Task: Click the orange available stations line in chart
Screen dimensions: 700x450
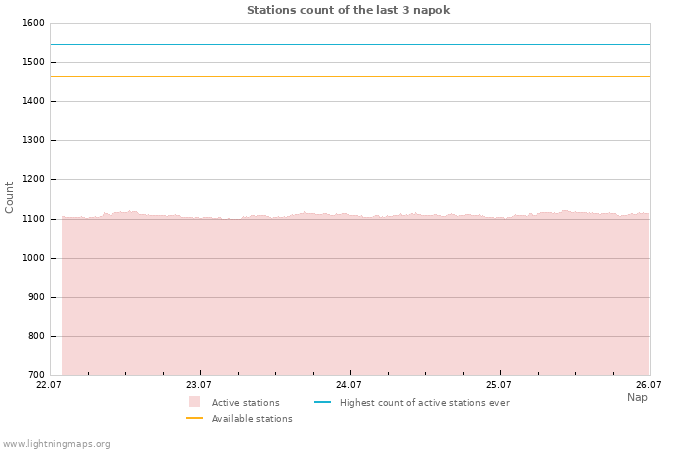Action: click(350, 77)
